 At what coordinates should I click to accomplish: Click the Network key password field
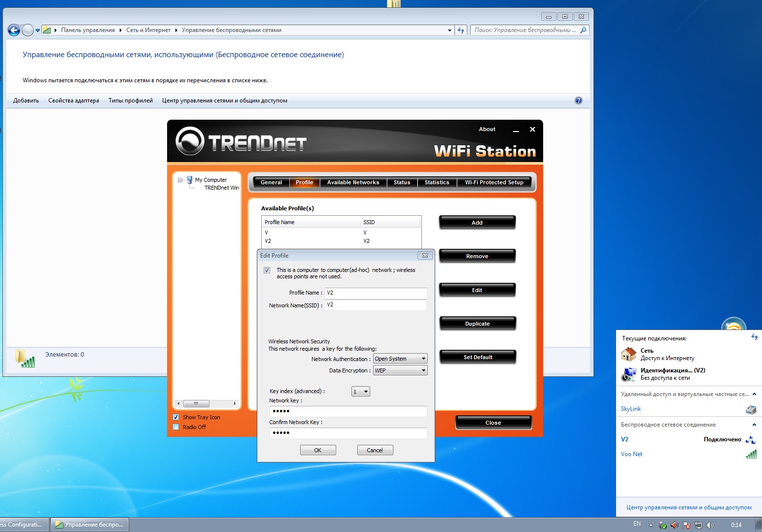[348, 411]
